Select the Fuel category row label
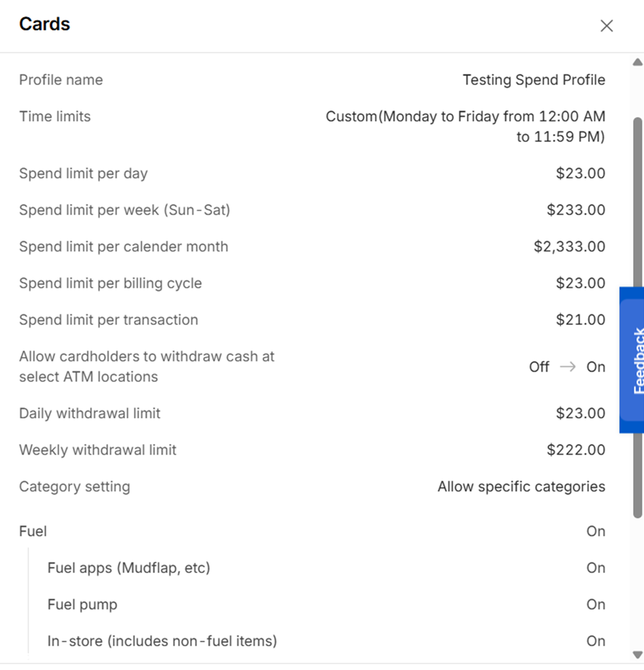 33,531
